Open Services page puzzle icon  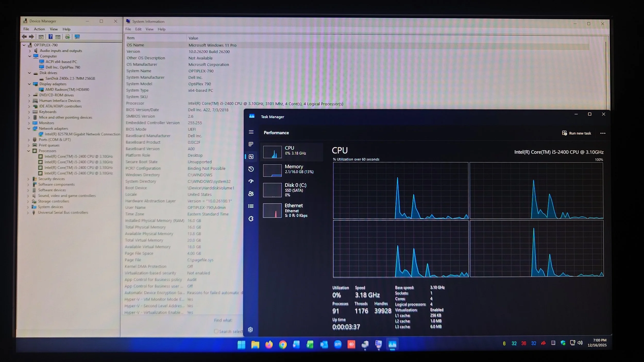click(x=251, y=219)
